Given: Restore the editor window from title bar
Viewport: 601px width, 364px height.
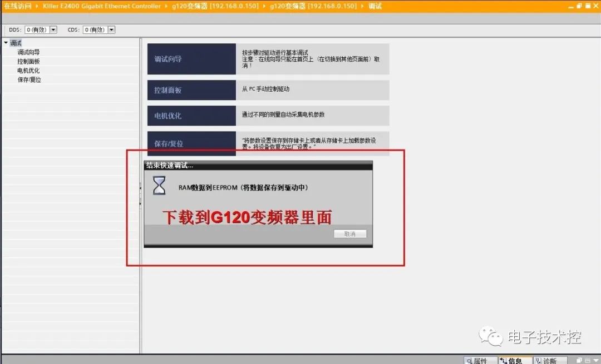Looking at the screenshot, I should click(x=579, y=6).
